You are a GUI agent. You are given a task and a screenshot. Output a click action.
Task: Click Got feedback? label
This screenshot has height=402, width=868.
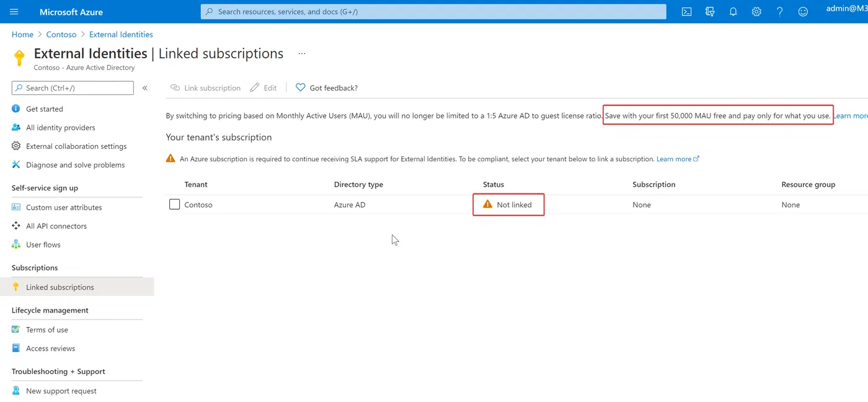[334, 88]
